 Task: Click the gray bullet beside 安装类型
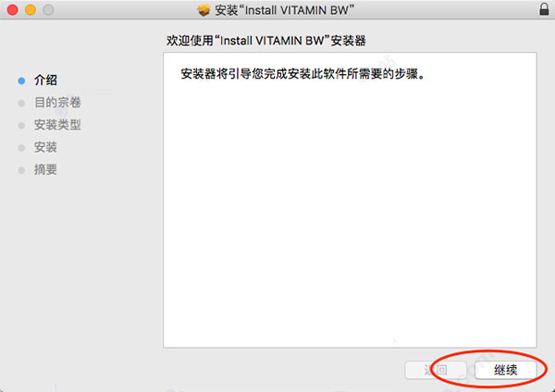pos(21,125)
